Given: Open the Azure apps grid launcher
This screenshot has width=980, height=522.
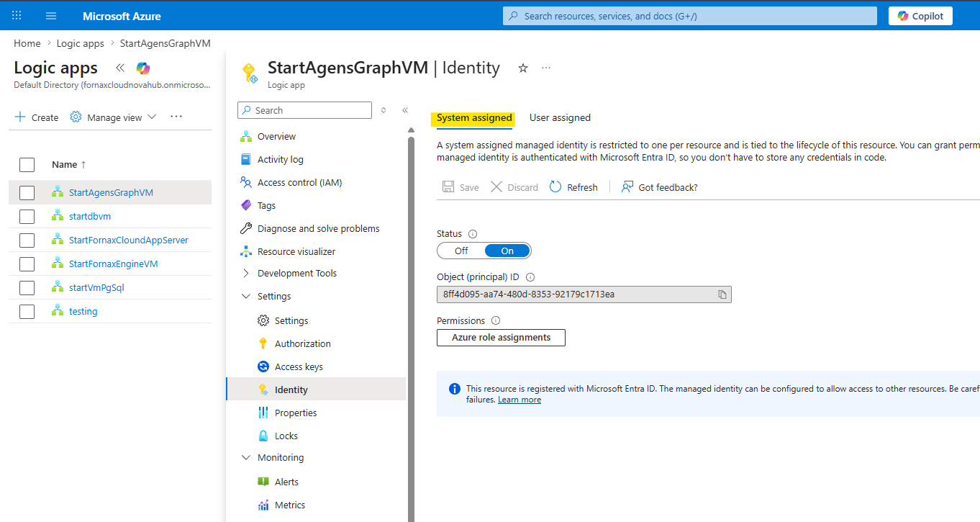Looking at the screenshot, I should 17,15.
